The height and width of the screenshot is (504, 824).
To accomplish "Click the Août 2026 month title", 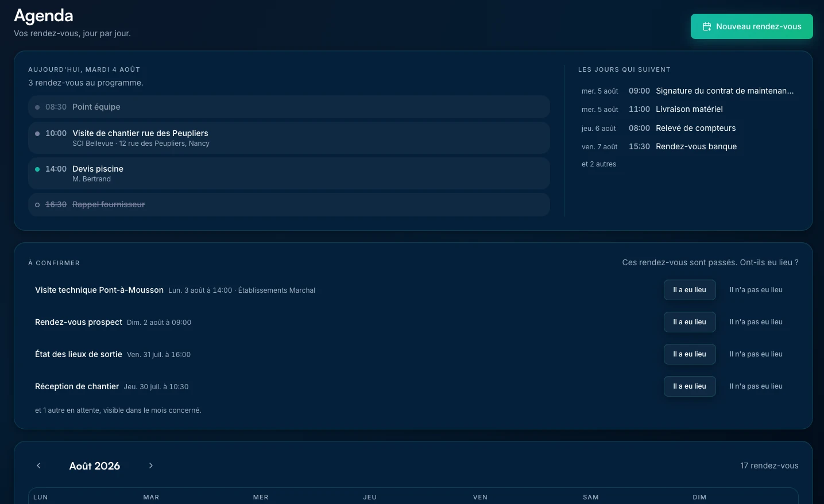I will (x=95, y=466).
